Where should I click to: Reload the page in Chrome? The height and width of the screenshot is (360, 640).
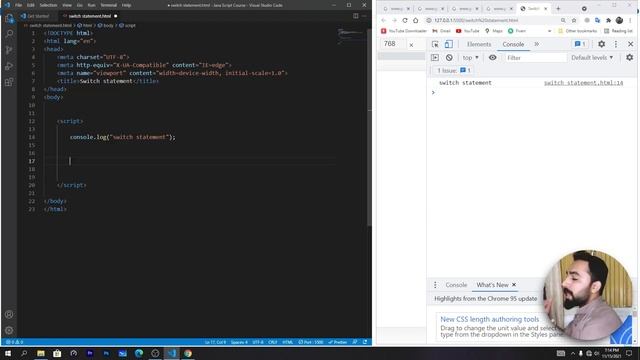tap(405, 20)
